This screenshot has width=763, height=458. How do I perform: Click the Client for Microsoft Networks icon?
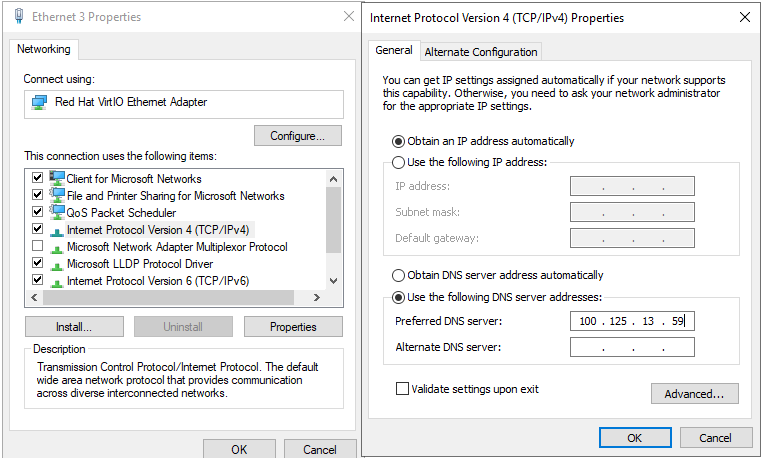tap(57, 179)
